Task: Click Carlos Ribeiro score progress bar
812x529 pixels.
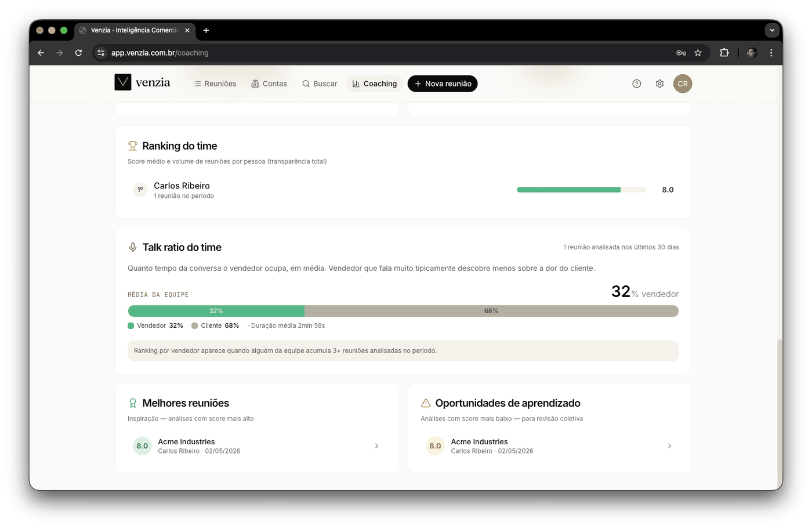Action: click(581, 190)
